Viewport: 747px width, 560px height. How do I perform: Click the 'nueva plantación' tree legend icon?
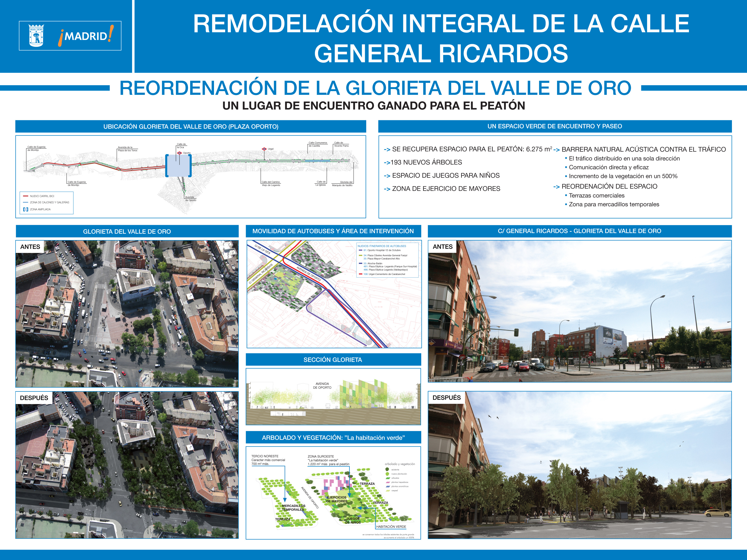point(387,474)
